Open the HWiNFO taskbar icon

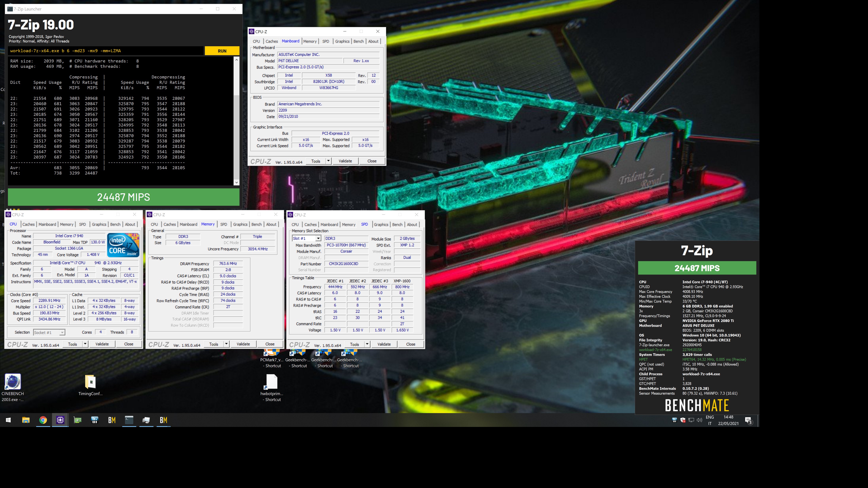pos(95,420)
